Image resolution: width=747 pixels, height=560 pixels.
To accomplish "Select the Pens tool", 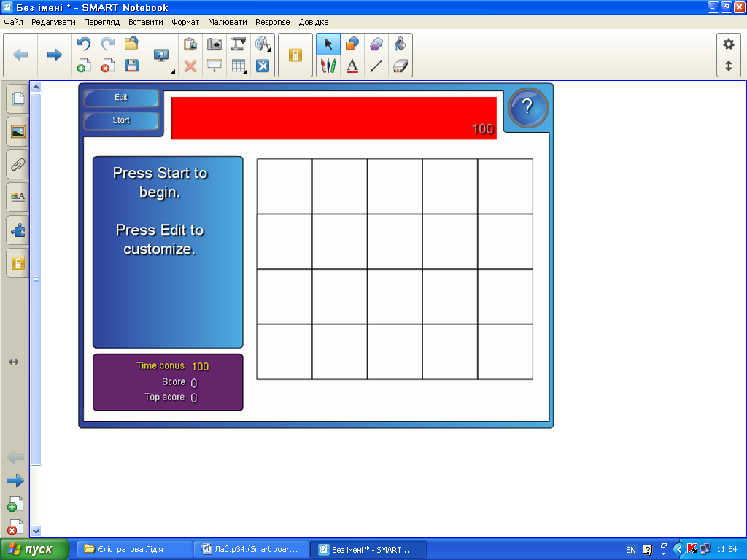I will [x=328, y=66].
